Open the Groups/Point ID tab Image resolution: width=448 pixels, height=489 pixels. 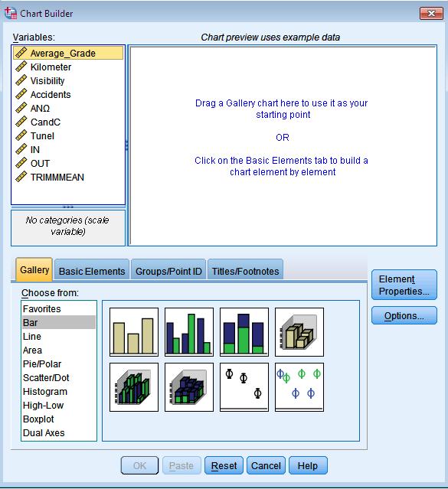[x=168, y=271]
